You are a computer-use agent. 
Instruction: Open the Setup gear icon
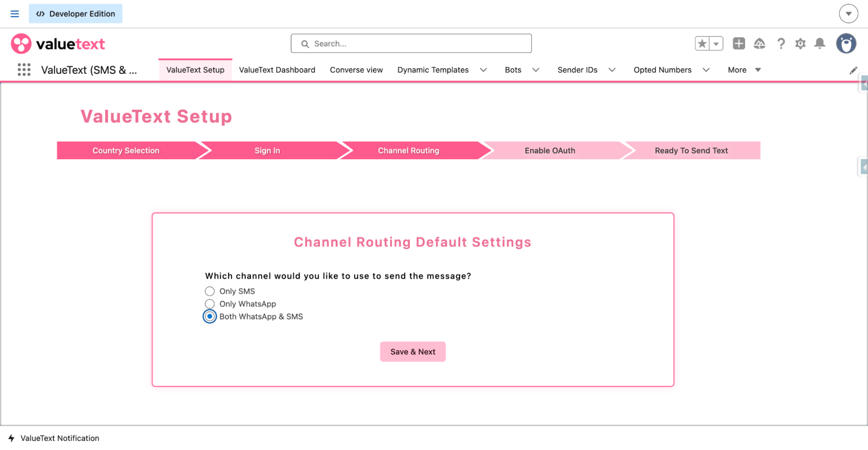coord(800,43)
